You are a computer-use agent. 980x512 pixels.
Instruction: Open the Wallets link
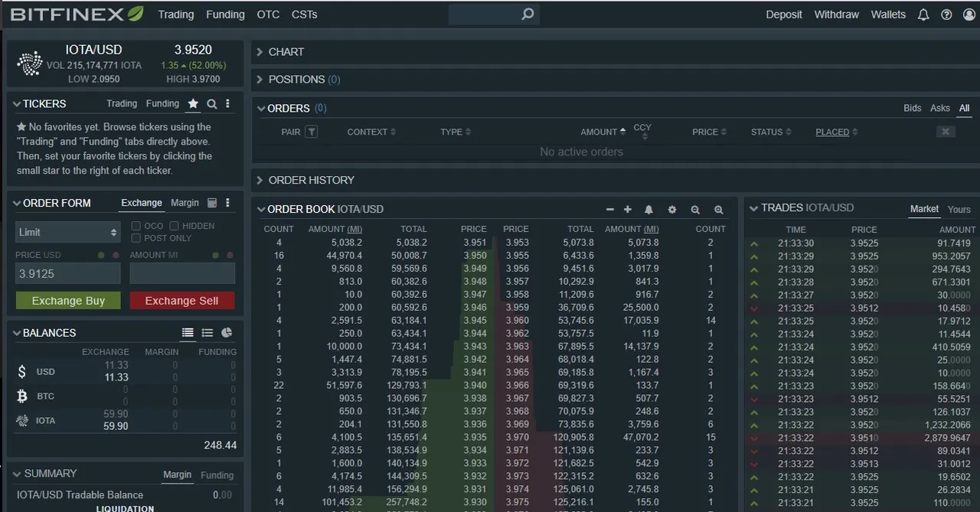(888, 15)
